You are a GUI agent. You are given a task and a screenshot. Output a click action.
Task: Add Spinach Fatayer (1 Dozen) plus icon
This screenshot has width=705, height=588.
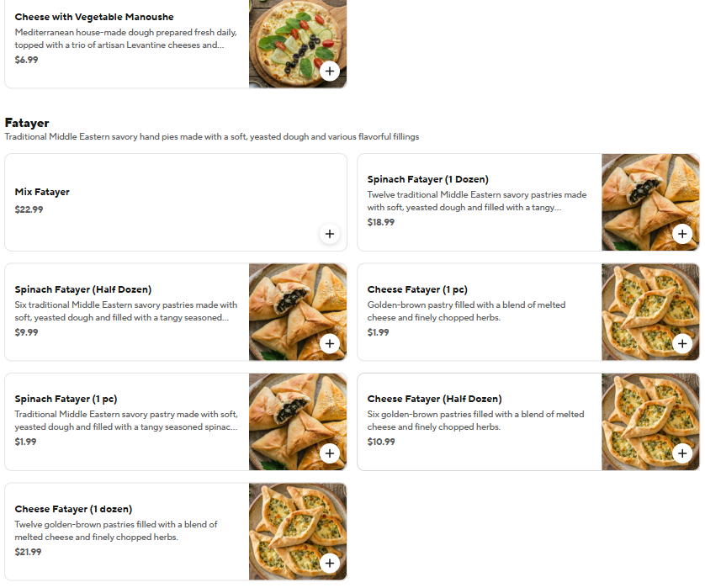point(682,234)
